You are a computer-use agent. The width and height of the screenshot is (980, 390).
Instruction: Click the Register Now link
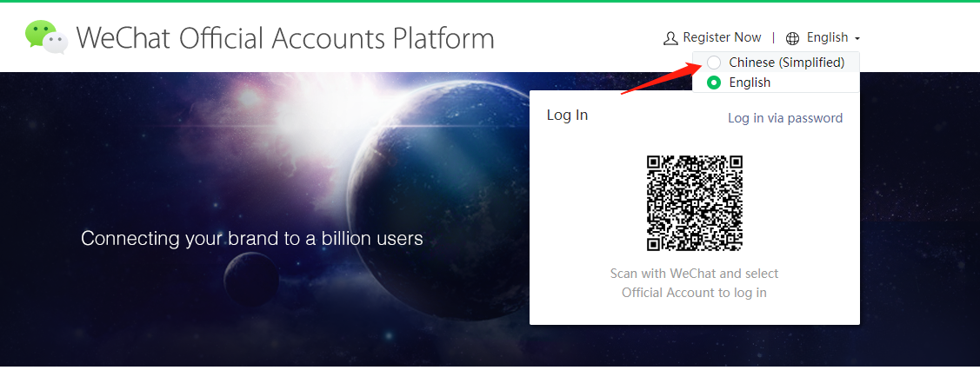coord(722,37)
